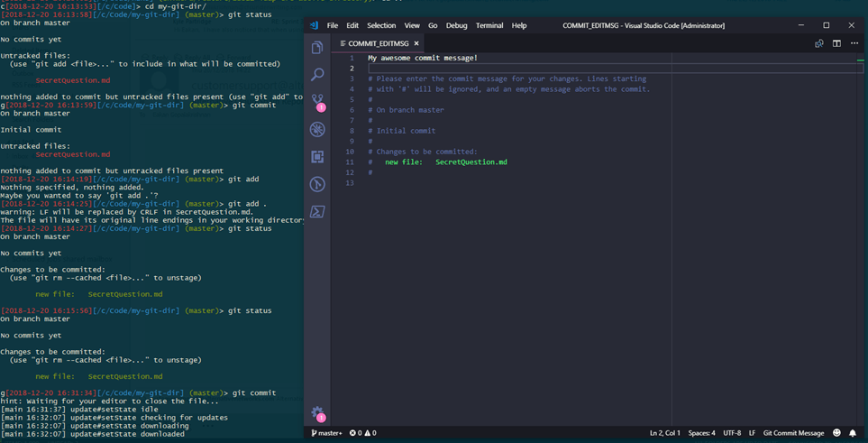
Task: Click 'hint: Waiting for your editor' line in terminal
Action: coord(110,401)
